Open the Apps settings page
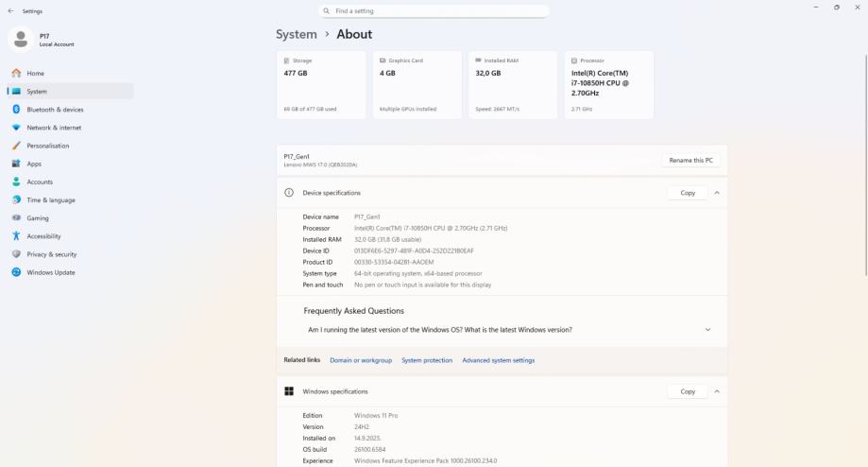This screenshot has height=467, width=868. [x=34, y=164]
